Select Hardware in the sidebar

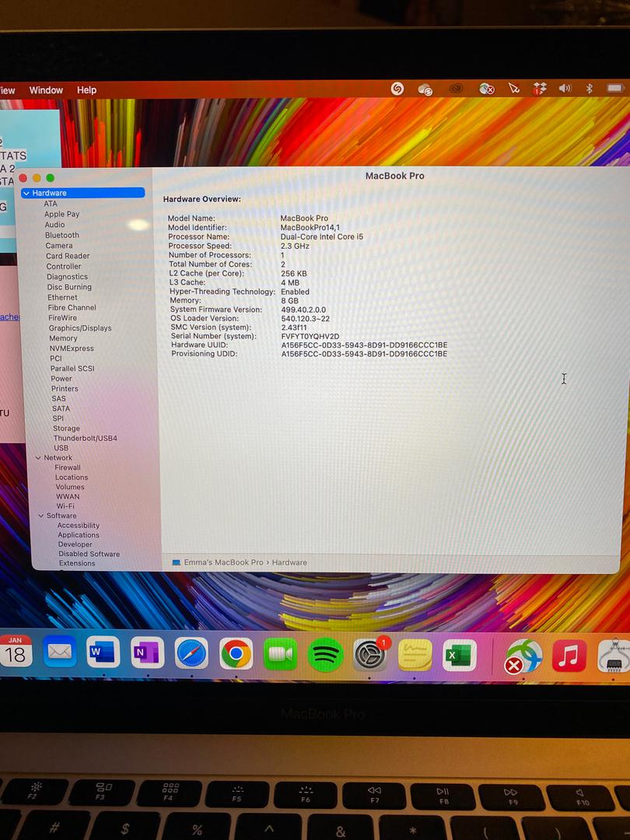tap(83, 193)
